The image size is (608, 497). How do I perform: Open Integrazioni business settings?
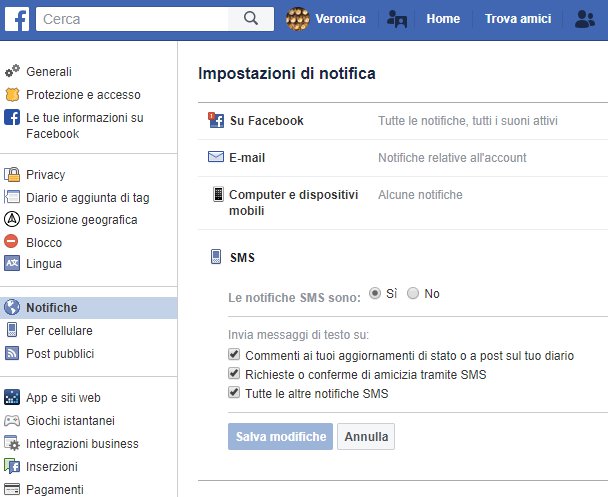point(82,444)
